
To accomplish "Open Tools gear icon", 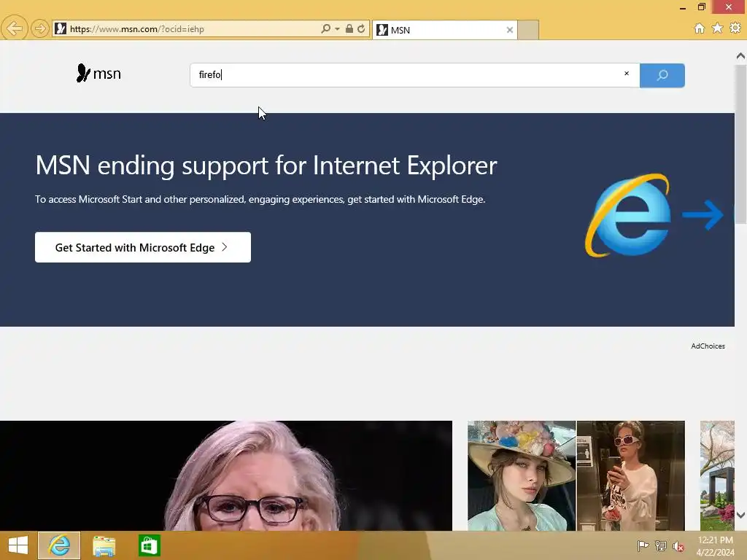I will tap(735, 28).
